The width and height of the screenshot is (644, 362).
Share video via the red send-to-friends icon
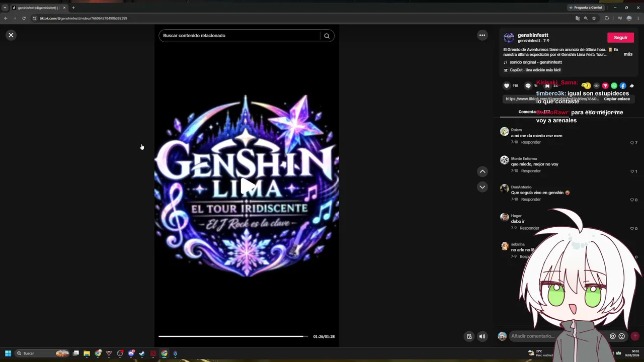coord(605,86)
